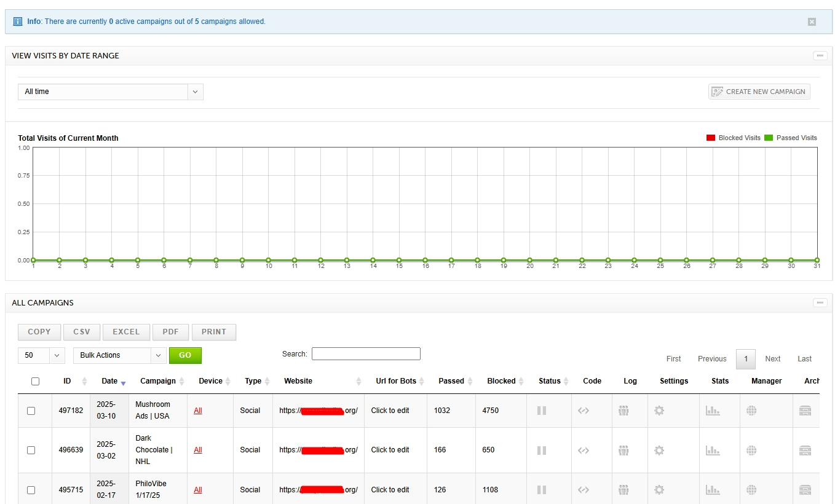Click the red Blocked Visits legend swatch
The height and width of the screenshot is (504, 835).
click(x=711, y=138)
